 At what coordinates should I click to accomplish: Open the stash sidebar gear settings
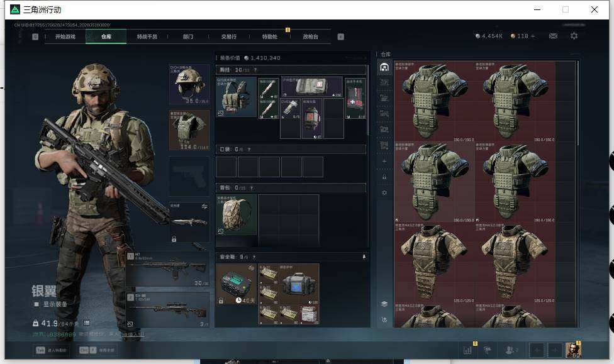pos(384,192)
